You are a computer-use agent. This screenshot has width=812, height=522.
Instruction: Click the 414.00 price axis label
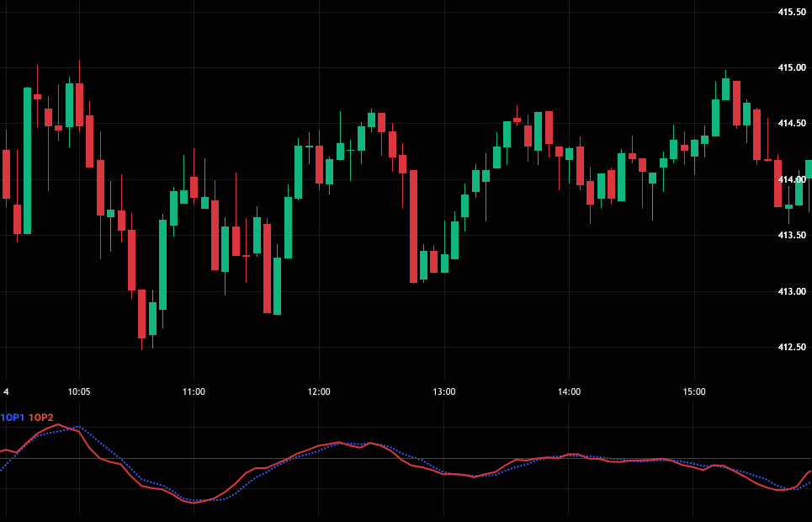(792, 179)
